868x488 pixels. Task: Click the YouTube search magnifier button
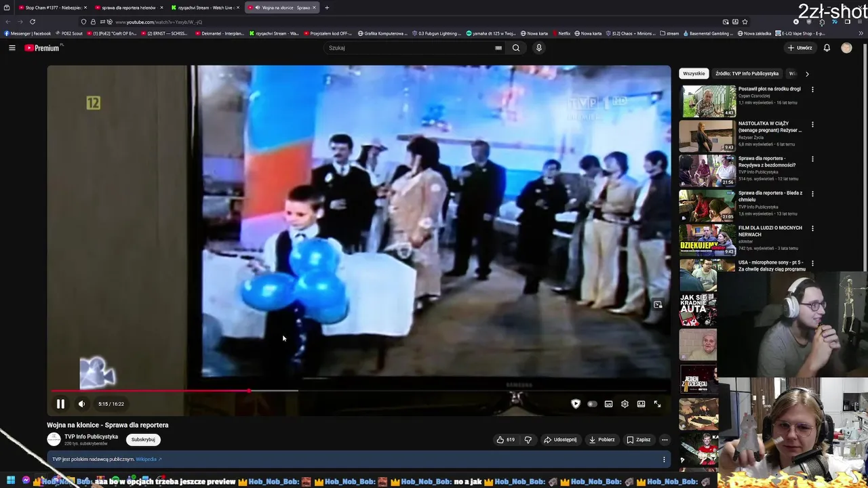[516, 47]
